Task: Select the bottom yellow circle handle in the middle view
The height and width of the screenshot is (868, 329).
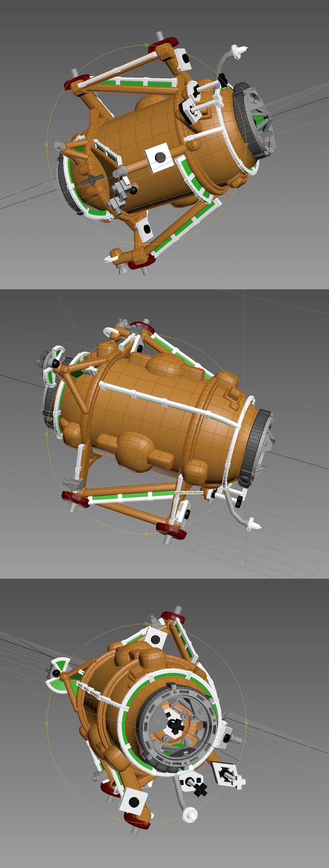Action: click(146, 534)
